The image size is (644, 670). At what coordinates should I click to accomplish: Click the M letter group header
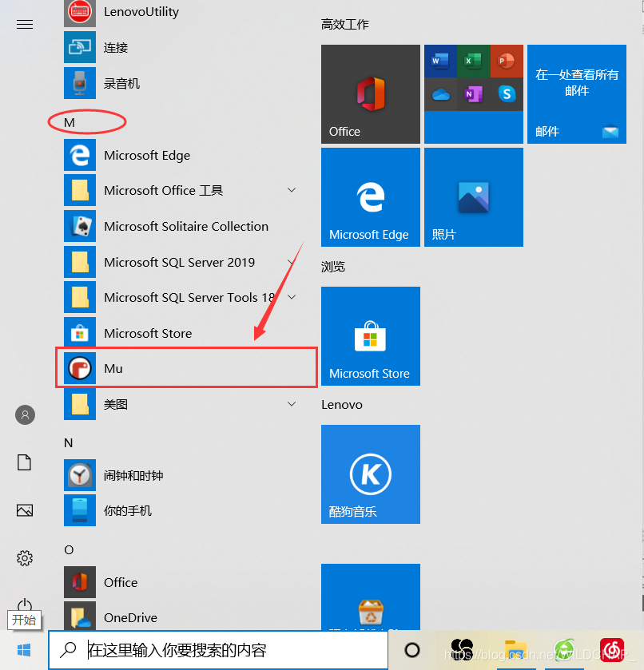click(x=70, y=123)
